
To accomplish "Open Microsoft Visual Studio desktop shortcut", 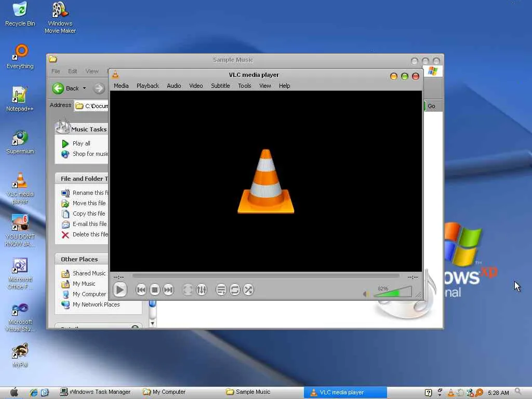I will pyautogui.click(x=20, y=317).
